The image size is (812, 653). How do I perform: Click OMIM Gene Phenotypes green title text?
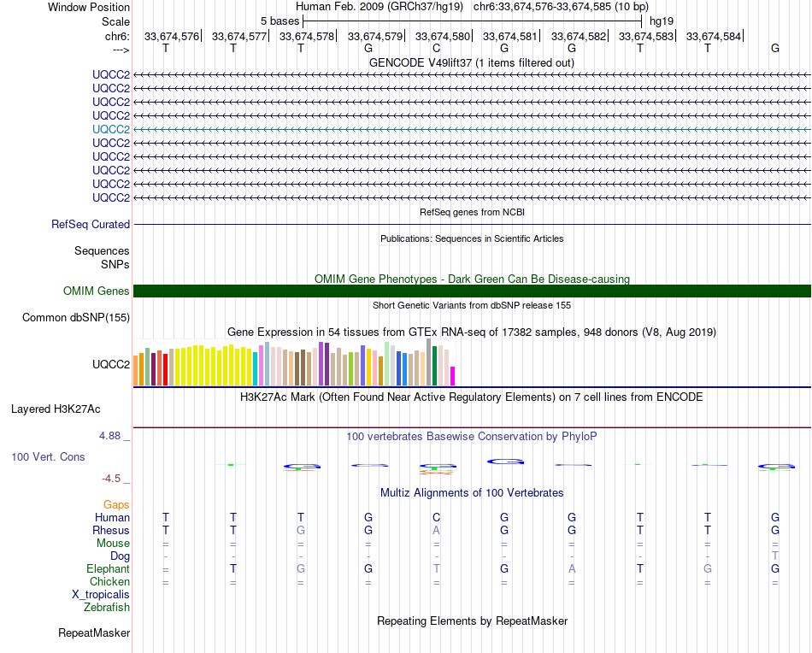tap(473, 279)
